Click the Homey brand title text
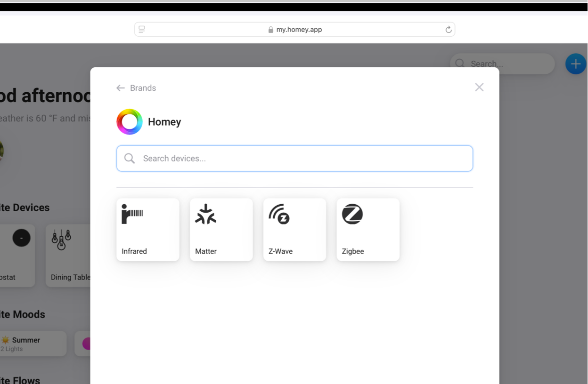588x384 pixels. coord(164,122)
